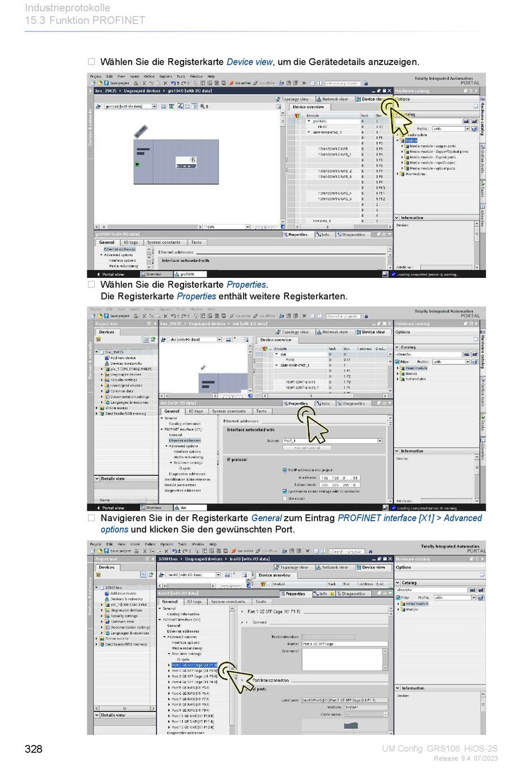Open device selector 'grs1040 [with IO data]' dropdown

click(155, 106)
